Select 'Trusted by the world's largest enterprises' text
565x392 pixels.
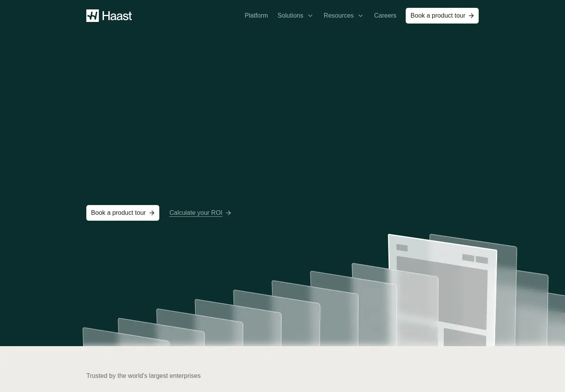pyautogui.click(x=143, y=376)
